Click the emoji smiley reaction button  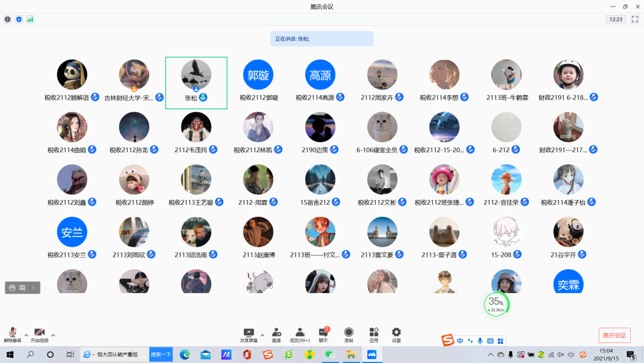click(x=12, y=288)
